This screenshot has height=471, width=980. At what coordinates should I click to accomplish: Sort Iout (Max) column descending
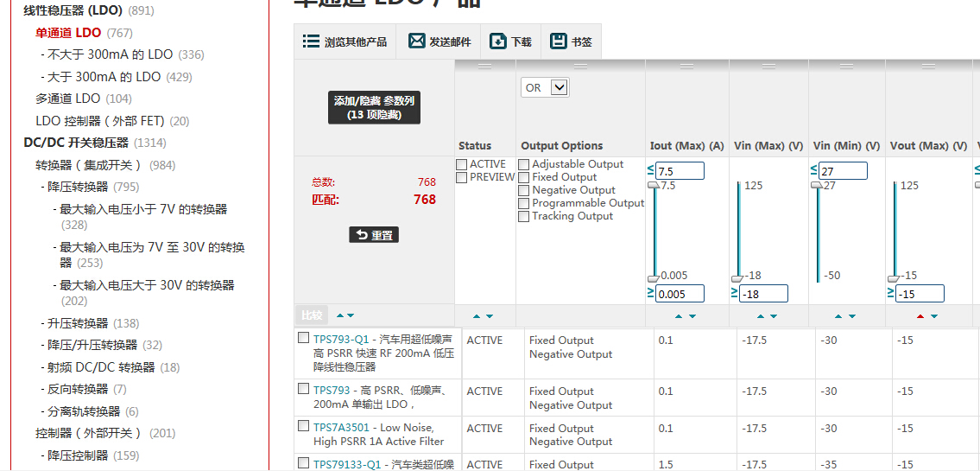[692, 316]
